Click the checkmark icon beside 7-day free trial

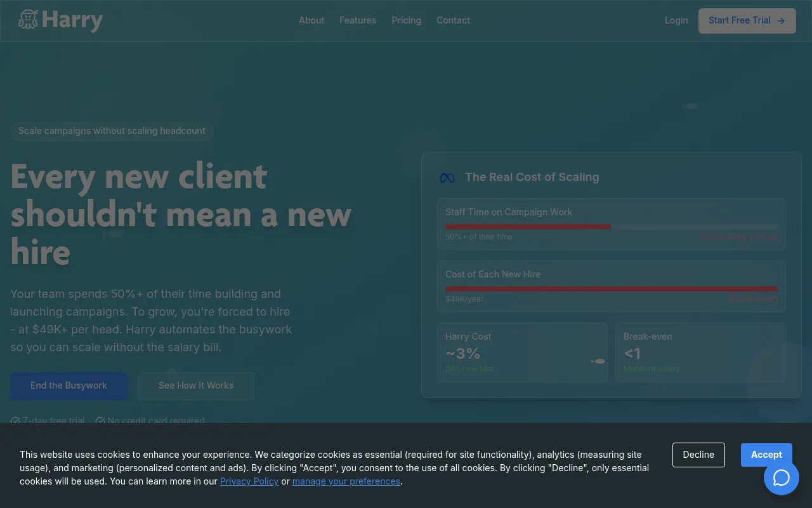15,421
